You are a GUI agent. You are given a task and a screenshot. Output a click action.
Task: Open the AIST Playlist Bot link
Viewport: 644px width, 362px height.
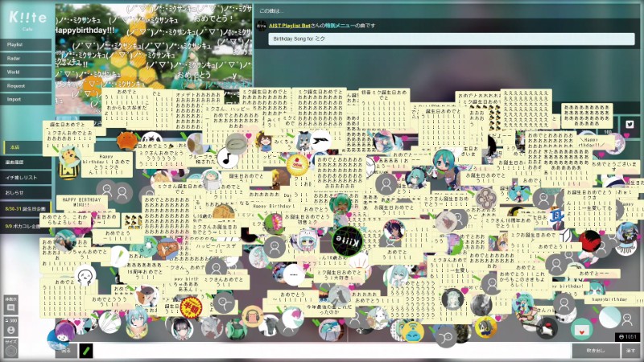(x=290, y=26)
